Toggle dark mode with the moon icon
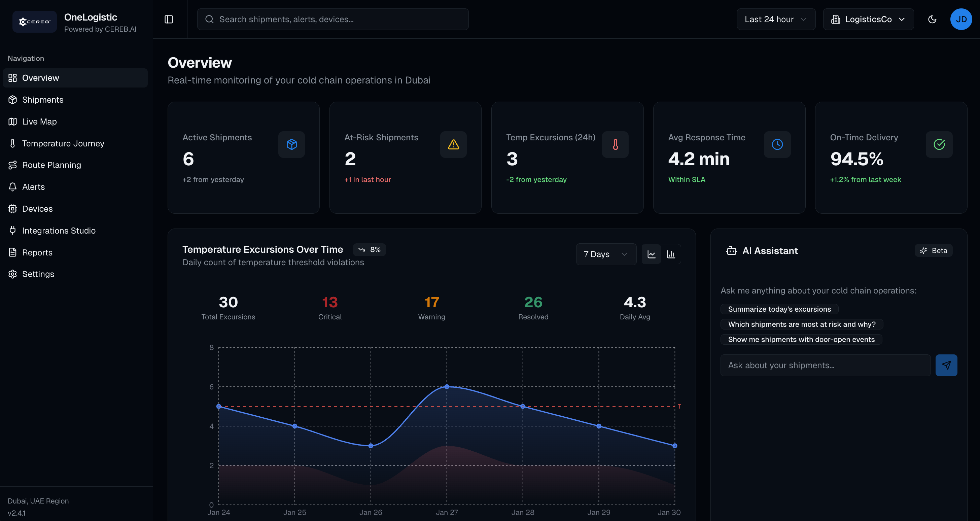 point(932,19)
